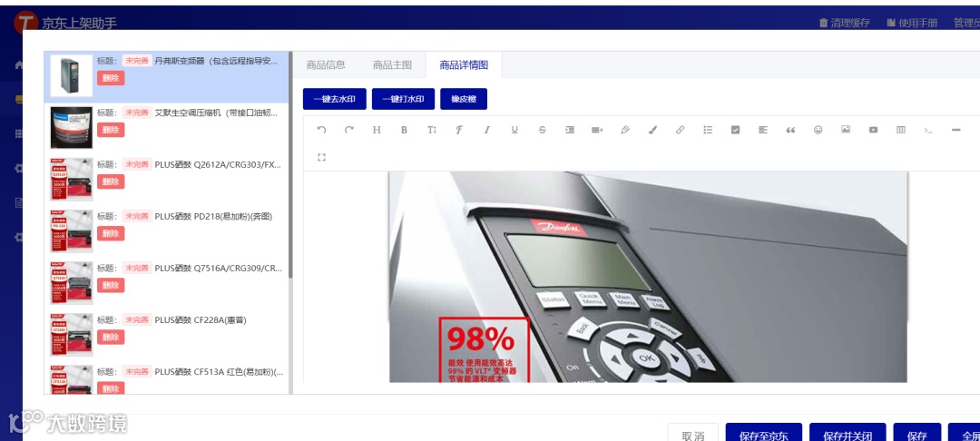The height and width of the screenshot is (441, 980).
Task: Activate the 橡皮擦 eraser button
Action: (464, 99)
